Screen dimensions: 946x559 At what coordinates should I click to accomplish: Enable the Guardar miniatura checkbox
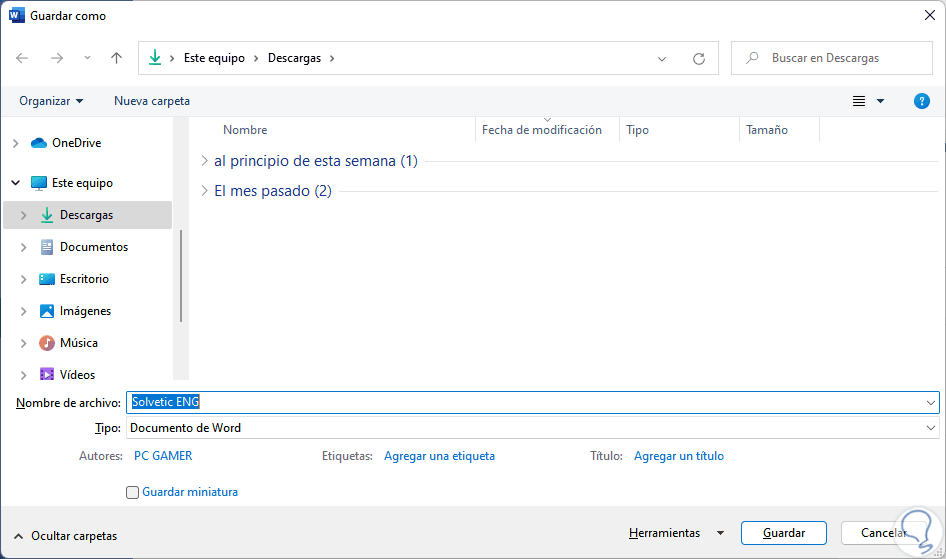(x=132, y=492)
